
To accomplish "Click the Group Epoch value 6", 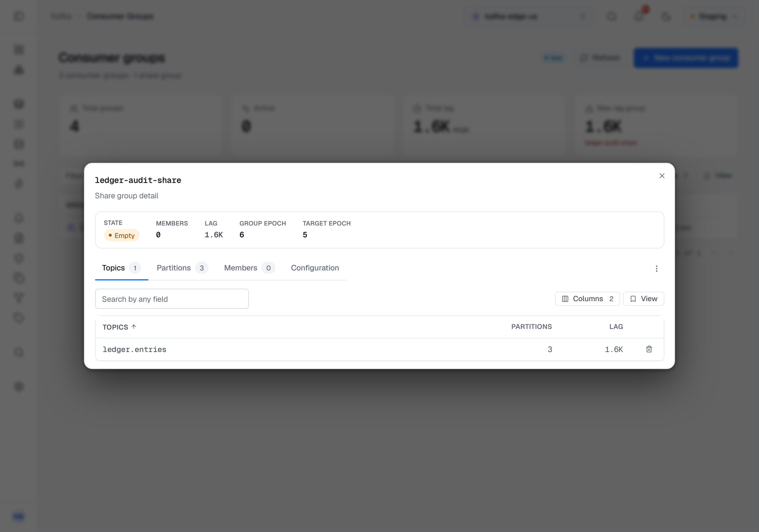I will point(242,235).
